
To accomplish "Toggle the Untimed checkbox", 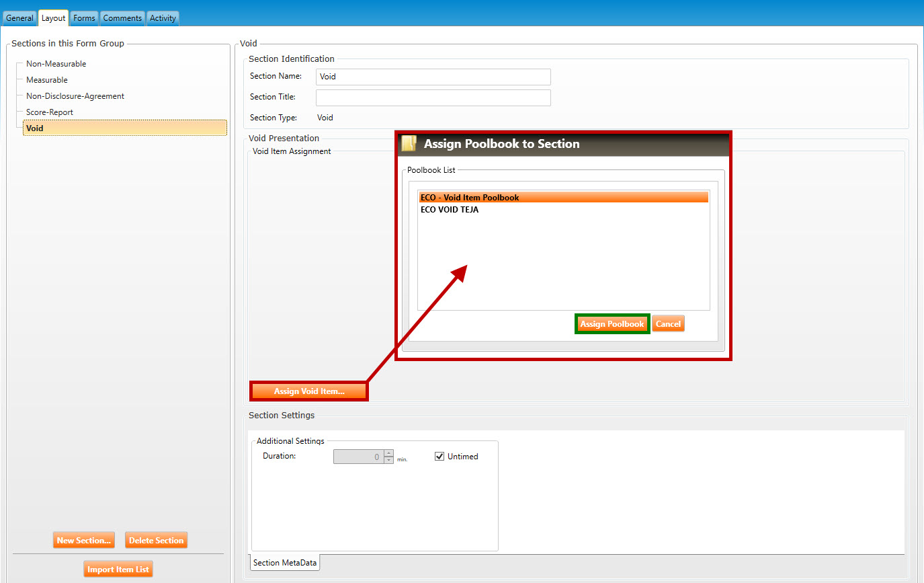I will tap(440, 457).
